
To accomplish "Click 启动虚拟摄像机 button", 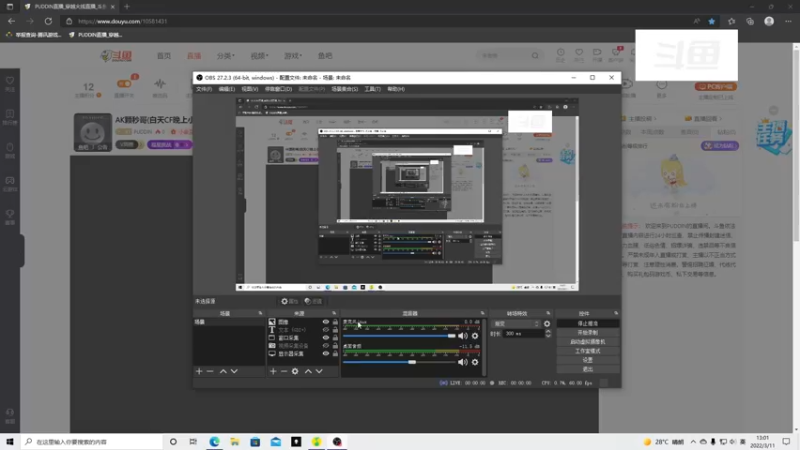I will (588, 342).
